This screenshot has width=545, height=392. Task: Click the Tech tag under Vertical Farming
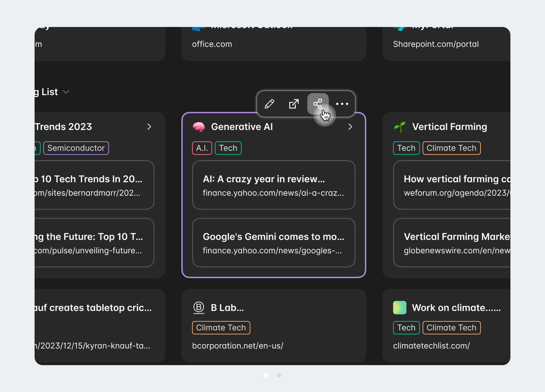coord(406,148)
